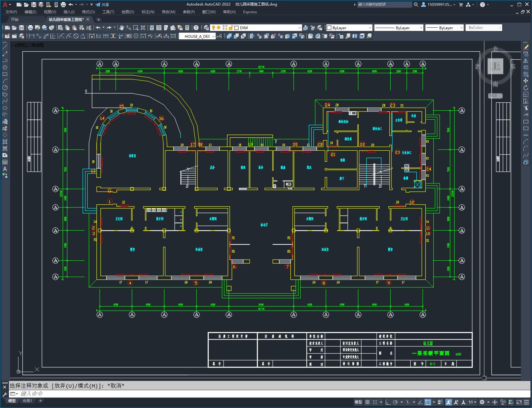This screenshot has width=532, height=408.
Task: Click the Save icon in quick access toolbar
Action: tap(34, 5)
